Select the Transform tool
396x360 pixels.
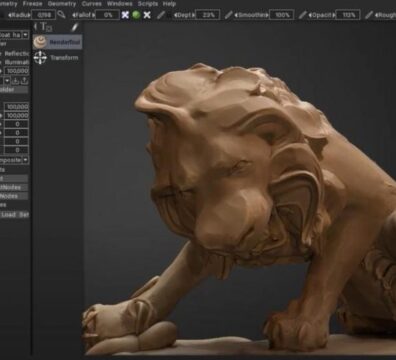coord(57,58)
